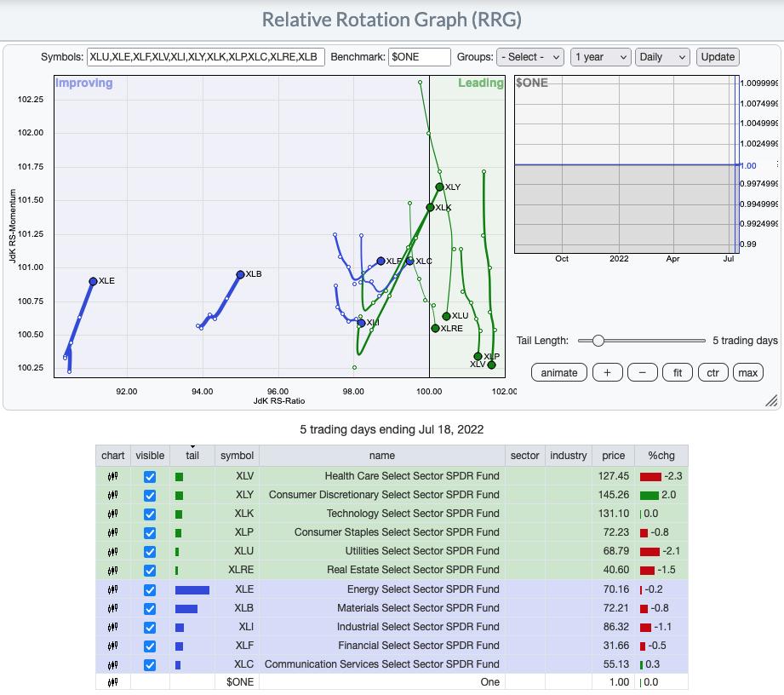Click the XLI point on the graph
This screenshot has height=695, width=784.
tap(362, 323)
